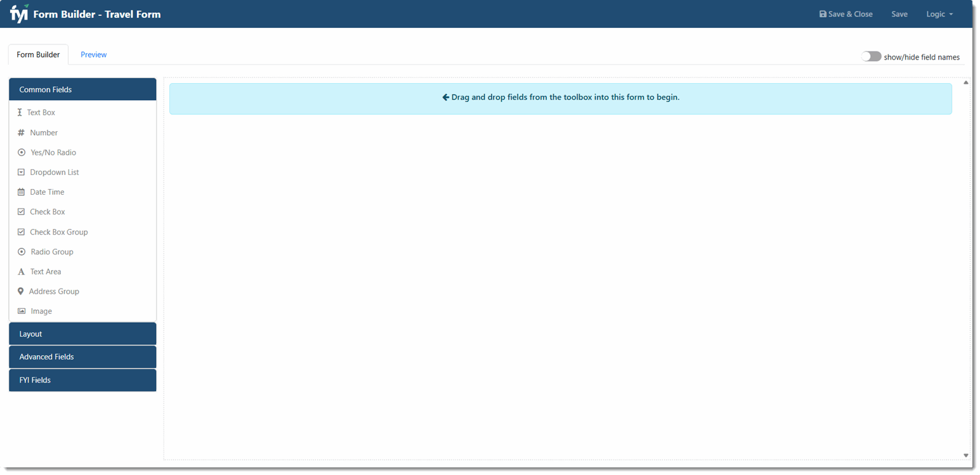Select the Form Builder tab

point(38,55)
